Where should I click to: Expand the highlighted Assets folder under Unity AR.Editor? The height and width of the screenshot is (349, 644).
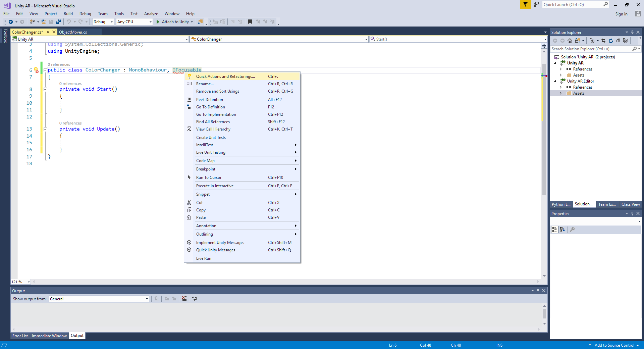pyautogui.click(x=560, y=93)
